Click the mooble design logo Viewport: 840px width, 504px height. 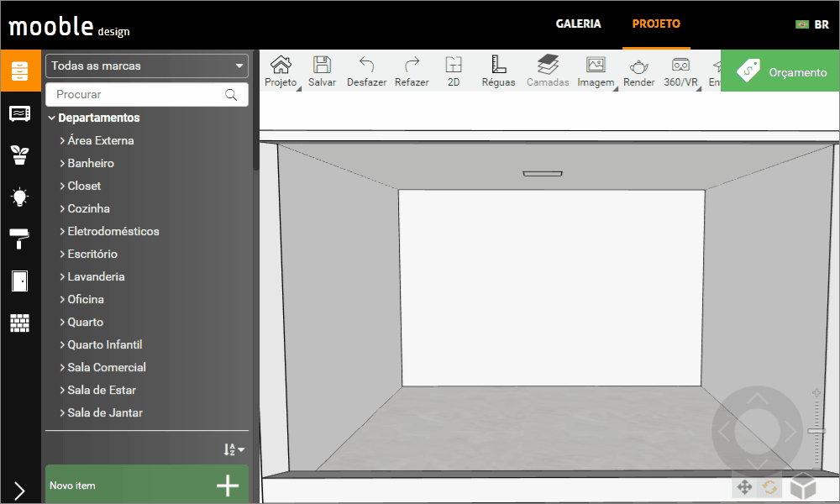pyautogui.click(x=69, y=27)
